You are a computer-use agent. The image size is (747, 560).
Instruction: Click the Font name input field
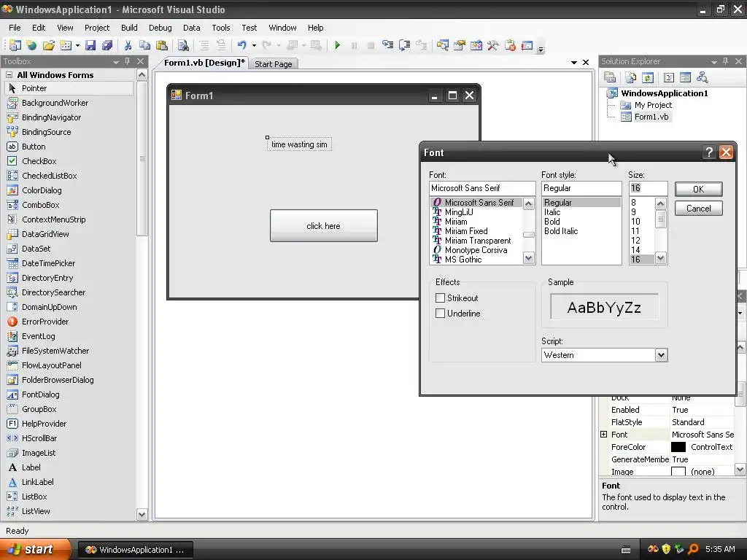[482, 188]
